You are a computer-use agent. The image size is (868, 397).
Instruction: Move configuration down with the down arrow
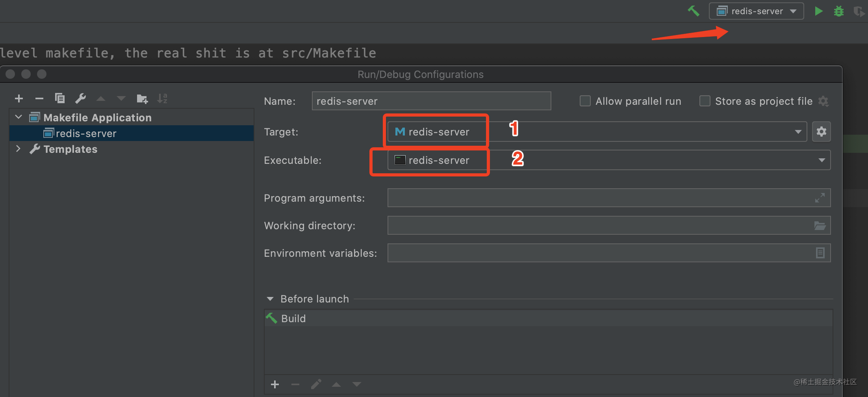pyautogui.click(x=121, y=98)
